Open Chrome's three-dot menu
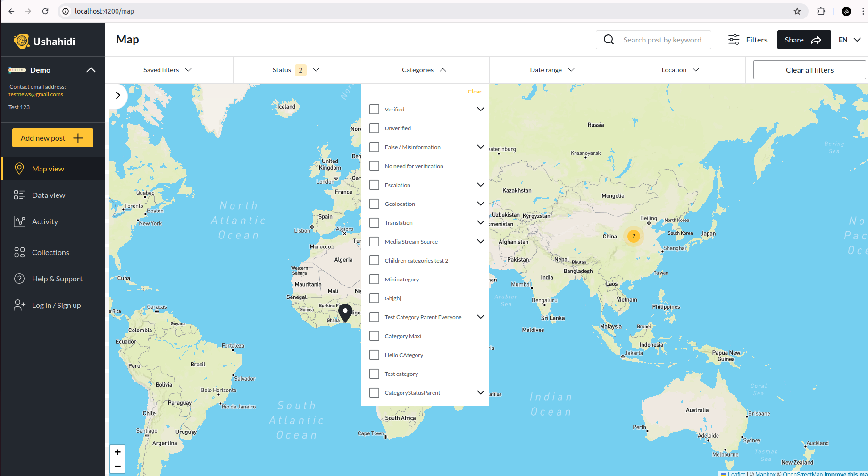This screenshot has height=476, width=868. point(863,11)
